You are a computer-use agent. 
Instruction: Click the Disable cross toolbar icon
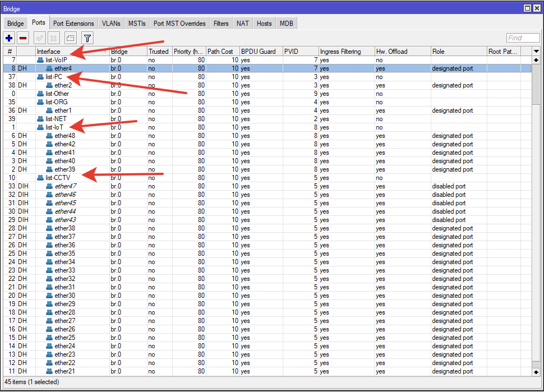[x=53, y=38]
